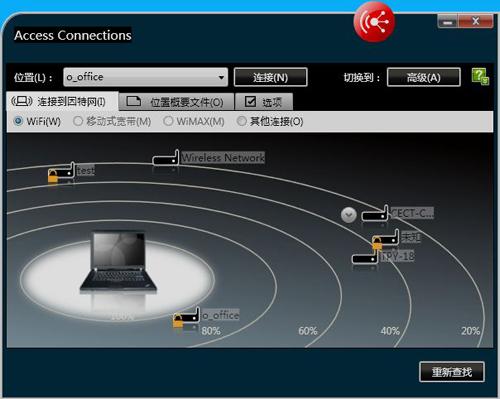The width and height of the screenshot is (500, 399).
Task: Click the 60% signal ring label
Action: tap(308, 331)
